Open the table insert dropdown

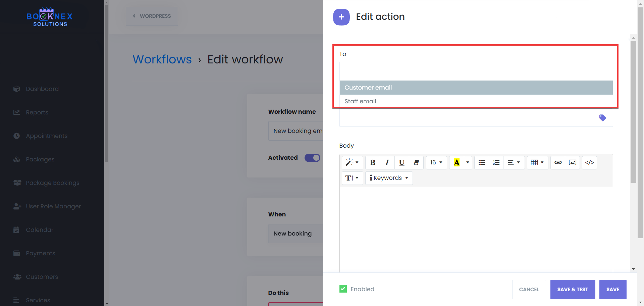point(537,163)
